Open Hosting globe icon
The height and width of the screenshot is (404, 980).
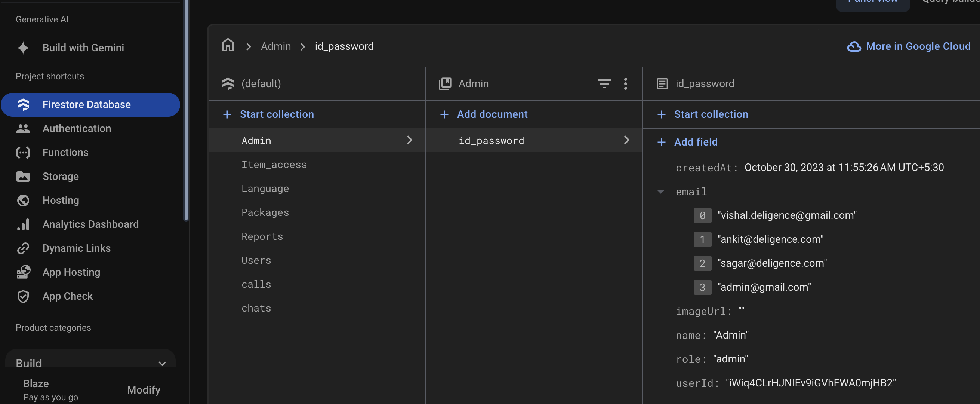point(23,200)
